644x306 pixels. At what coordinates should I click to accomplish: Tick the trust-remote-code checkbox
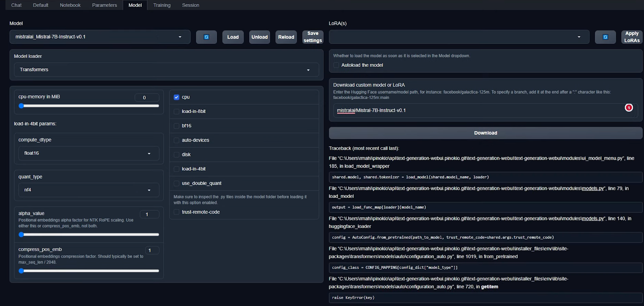[x=176, y=212]
